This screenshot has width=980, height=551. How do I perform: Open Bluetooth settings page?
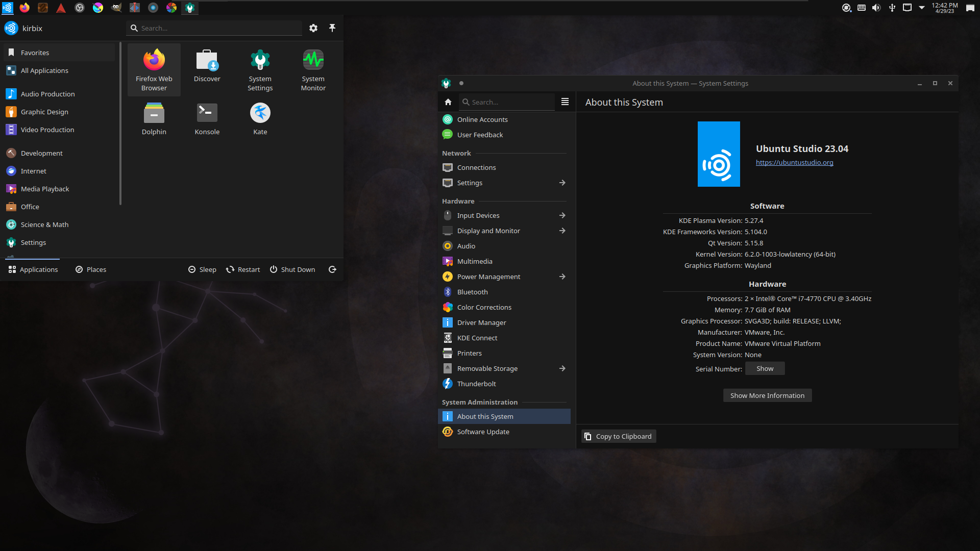504,292
